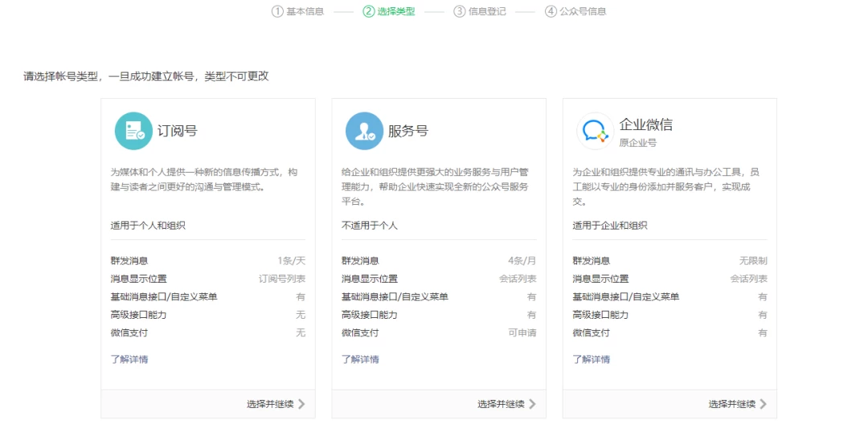Click 群发消息 label in 订阅号 card
This screenshot has height=424, width=868.
[x=129, y=261]
